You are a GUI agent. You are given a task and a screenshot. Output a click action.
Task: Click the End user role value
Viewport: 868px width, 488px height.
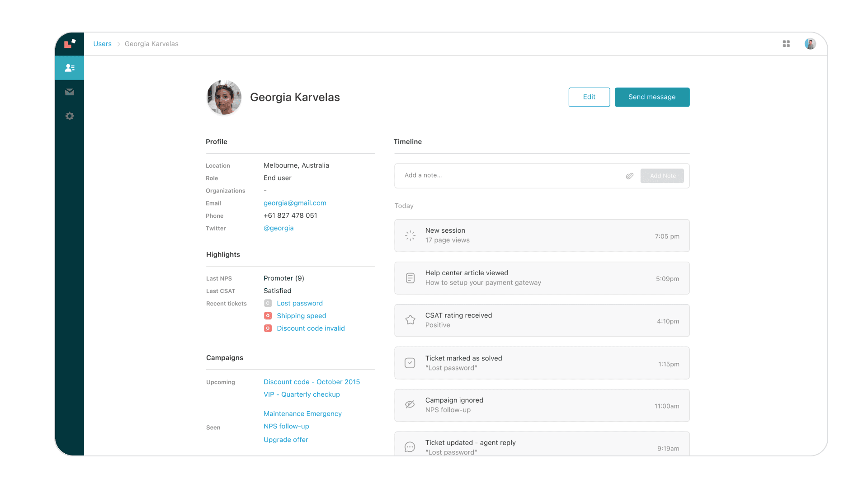(x=277, y=178)
